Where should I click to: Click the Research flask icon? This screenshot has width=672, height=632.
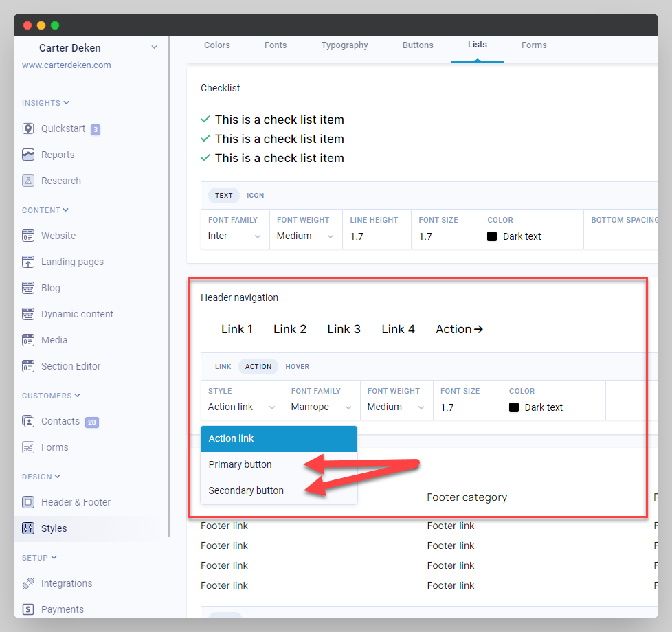28,181
